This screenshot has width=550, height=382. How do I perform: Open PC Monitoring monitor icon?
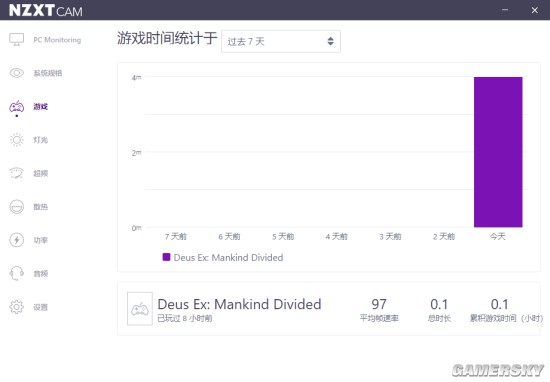click(x=16, y=39)
